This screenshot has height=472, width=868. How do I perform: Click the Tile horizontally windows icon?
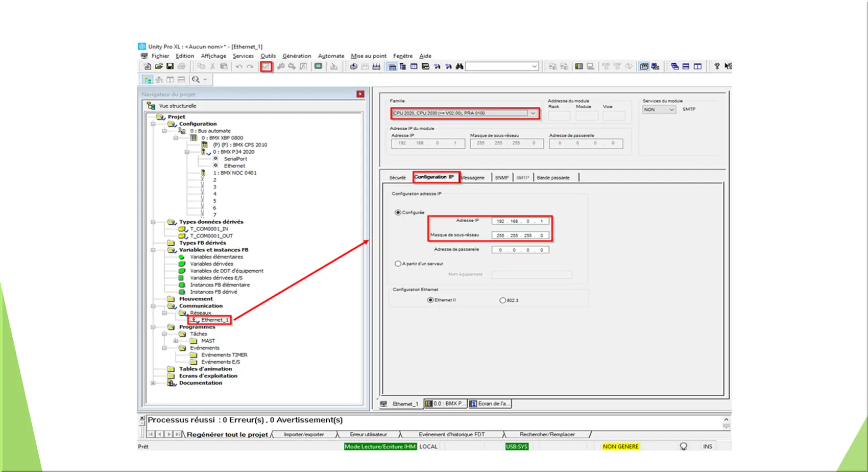coord(686,66)
